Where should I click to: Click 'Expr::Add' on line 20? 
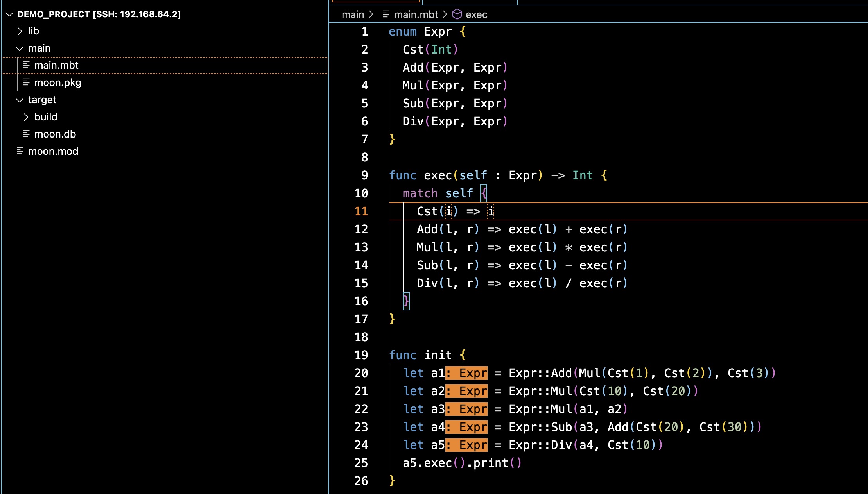(540, 373)
